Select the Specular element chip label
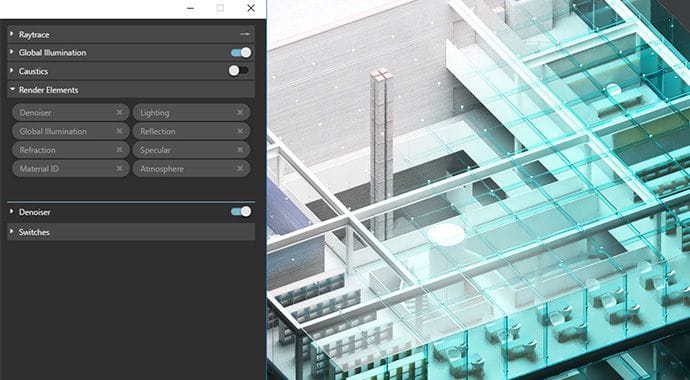 tap(155, 150)
